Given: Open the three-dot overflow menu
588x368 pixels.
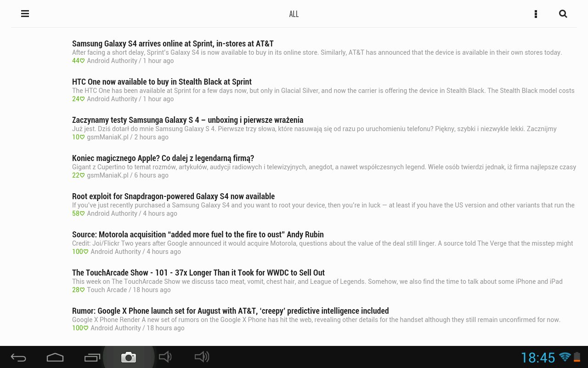Looking at the screenshot, I should (536, 14).
